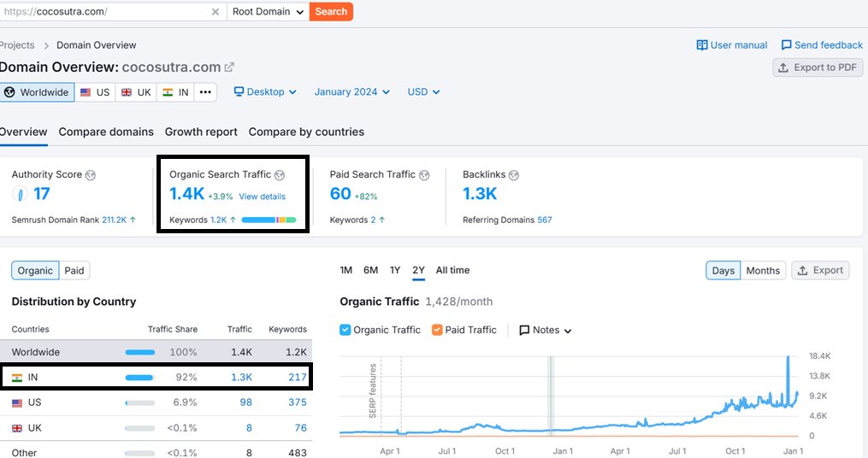Select the 1Y time range
The width and height of the screenshot is (868, 458).
[395, 270]
